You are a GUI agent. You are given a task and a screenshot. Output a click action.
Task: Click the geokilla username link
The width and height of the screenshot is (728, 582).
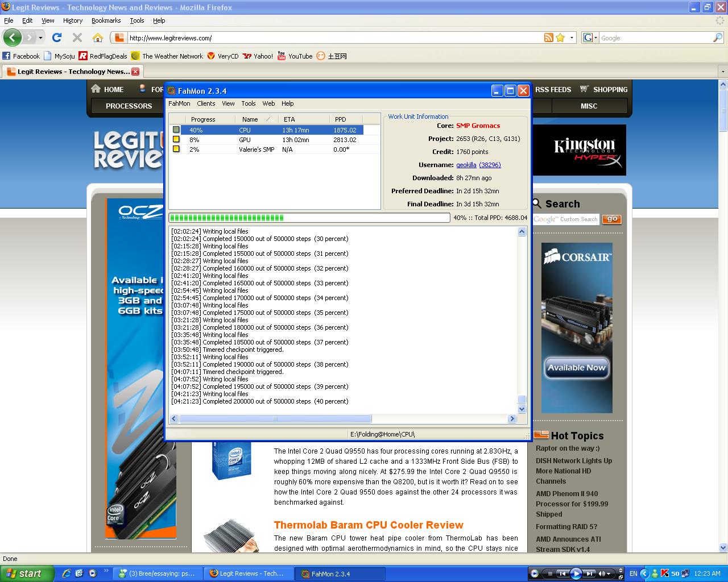pyautogui.click(x=466, y=165)
